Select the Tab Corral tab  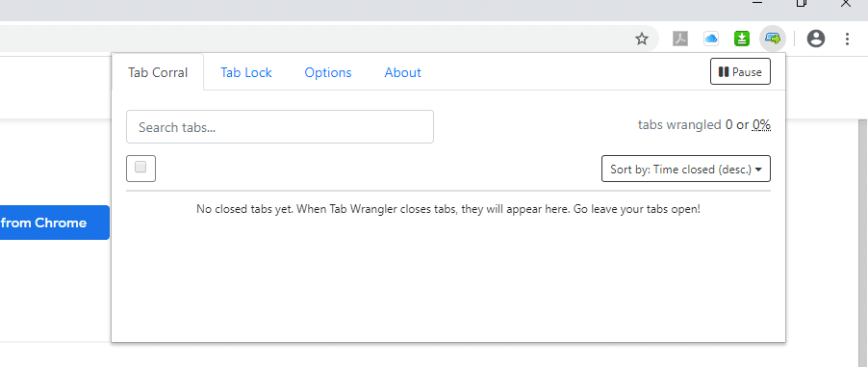click(158, 72)
